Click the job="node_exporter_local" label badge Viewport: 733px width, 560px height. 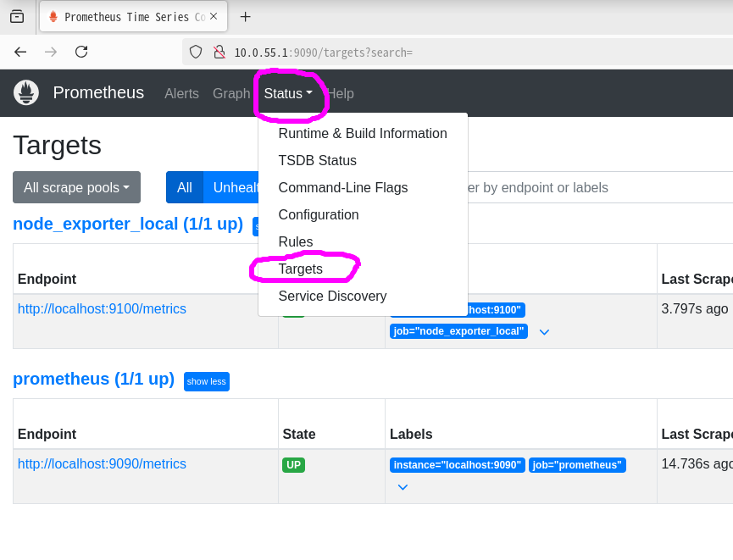coord(458,331)
